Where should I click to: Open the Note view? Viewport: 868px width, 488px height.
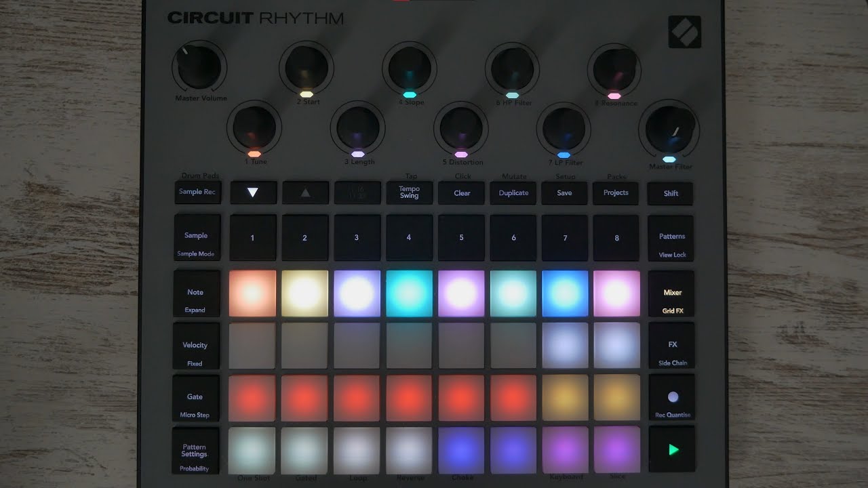click(197, 293)
